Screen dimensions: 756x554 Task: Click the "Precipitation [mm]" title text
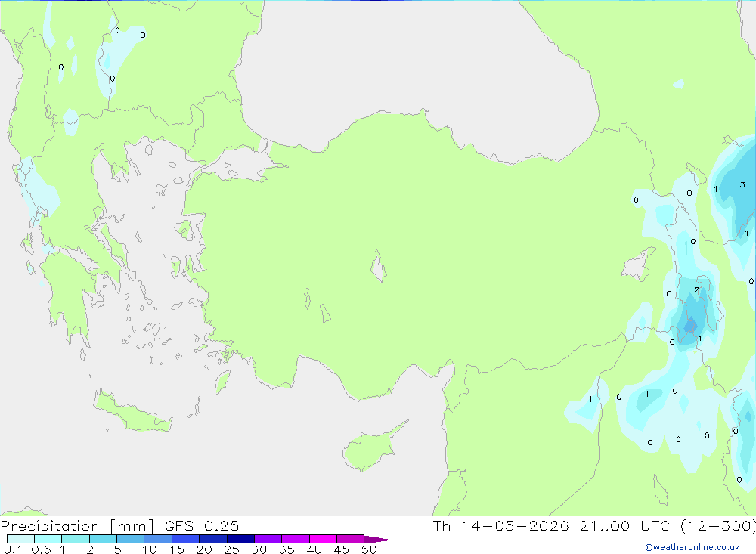tap(77, 525)
